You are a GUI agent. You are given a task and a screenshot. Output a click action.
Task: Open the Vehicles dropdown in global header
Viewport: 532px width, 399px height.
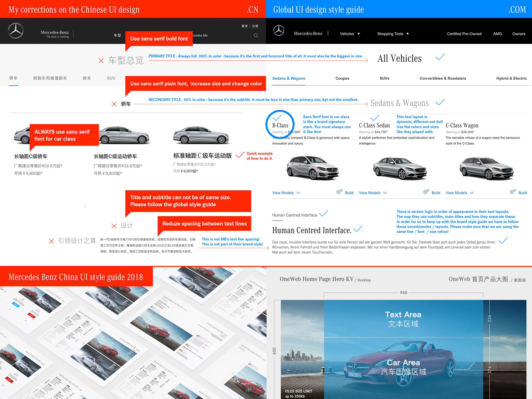[x=350, y=34]
